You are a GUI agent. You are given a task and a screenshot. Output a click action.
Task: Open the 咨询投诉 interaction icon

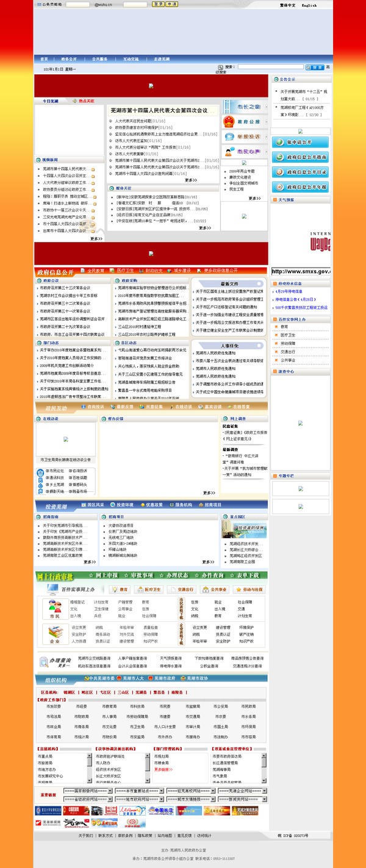(x=92, y=407)
